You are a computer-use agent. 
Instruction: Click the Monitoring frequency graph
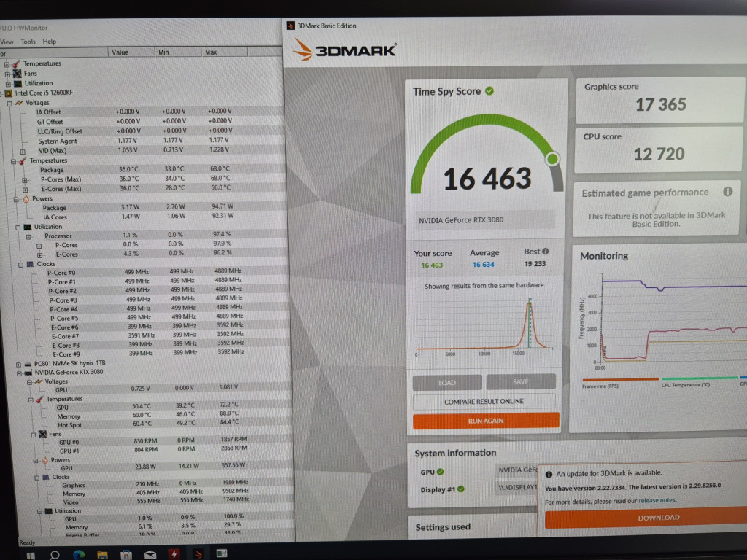(x=662, y=322)
